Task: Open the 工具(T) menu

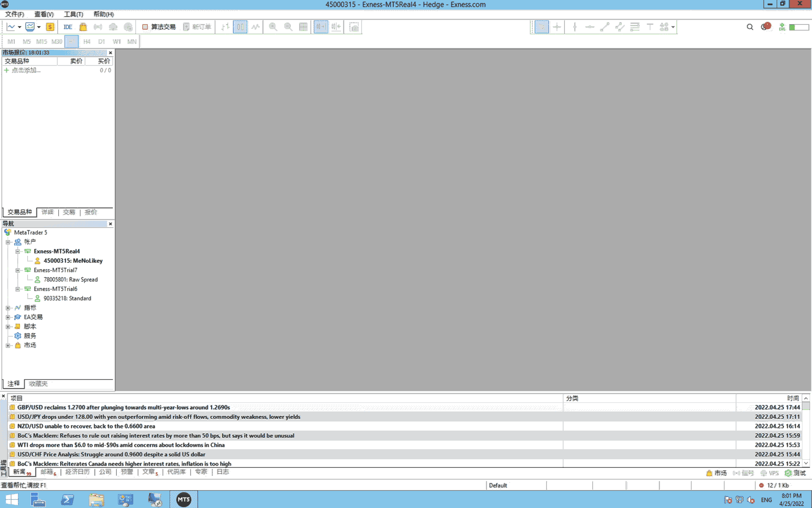Action: pos(73,14)
